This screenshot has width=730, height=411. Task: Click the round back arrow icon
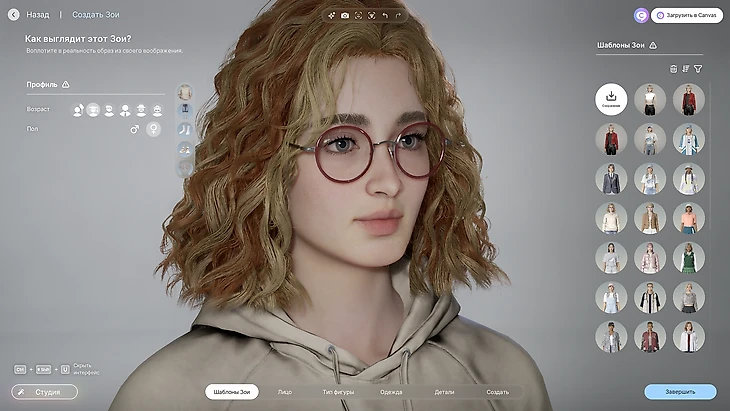click(x=14, y=15)
